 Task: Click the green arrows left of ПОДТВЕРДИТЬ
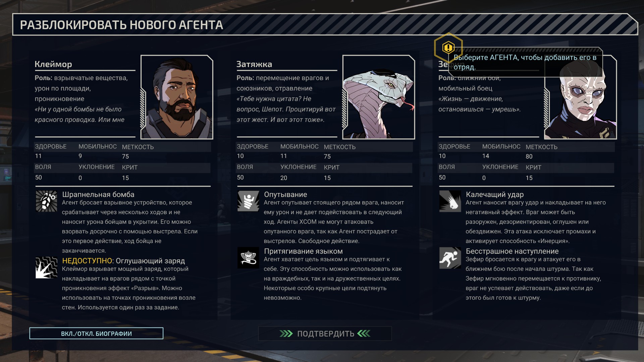(x=286, y=334)
